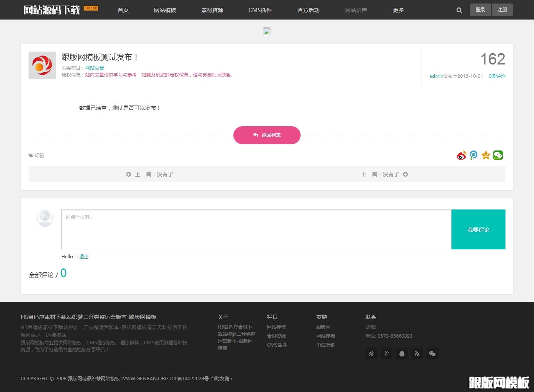Click the footer WeChat contact icon

(x=432, y=354)
